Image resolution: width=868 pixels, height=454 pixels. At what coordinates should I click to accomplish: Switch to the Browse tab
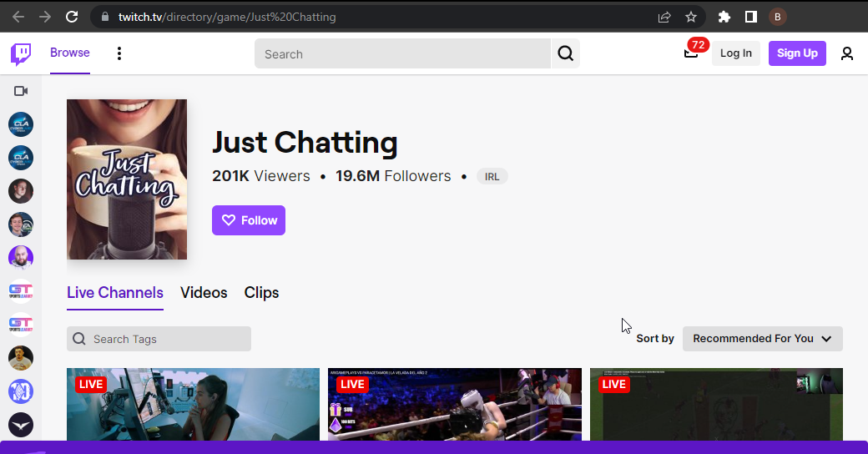(x=70, y=53)
